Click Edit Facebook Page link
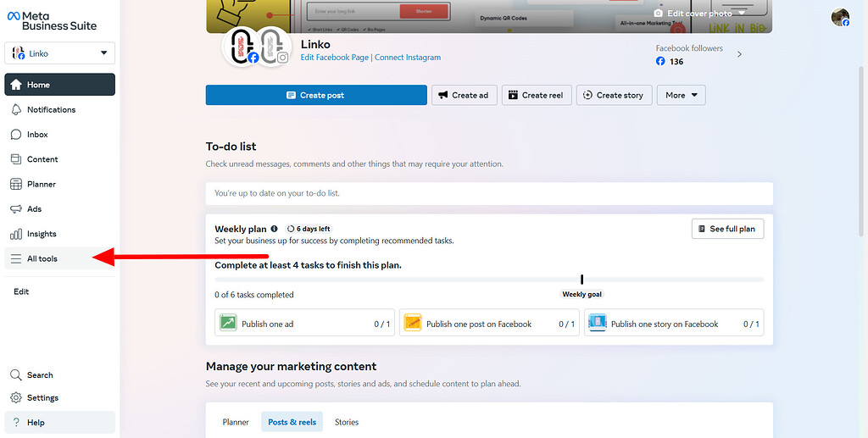The width and height of the screenshot is (868, 438). click(x=334, y=57)
